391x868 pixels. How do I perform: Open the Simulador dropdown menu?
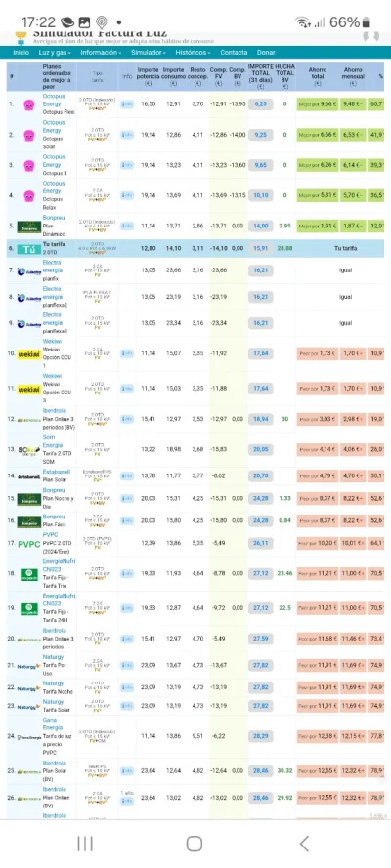148,53
